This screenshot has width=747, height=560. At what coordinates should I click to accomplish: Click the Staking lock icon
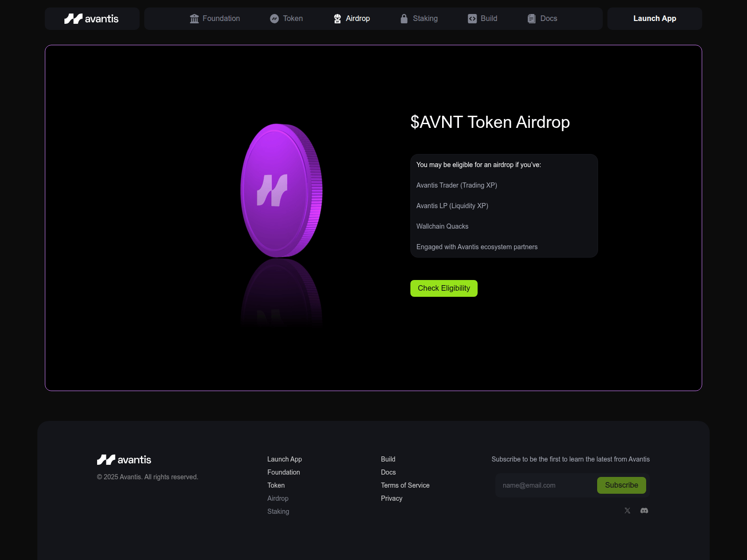pos(404,19)
